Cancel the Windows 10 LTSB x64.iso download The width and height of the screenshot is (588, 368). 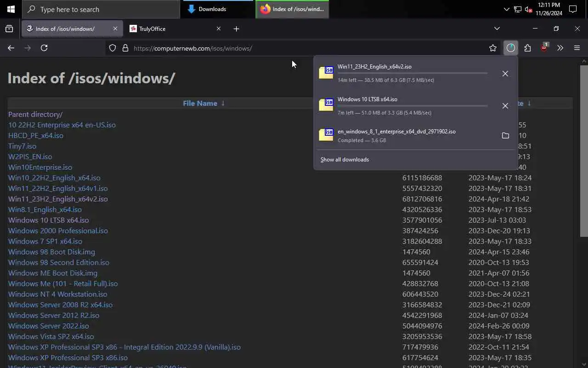click(505, 106)
